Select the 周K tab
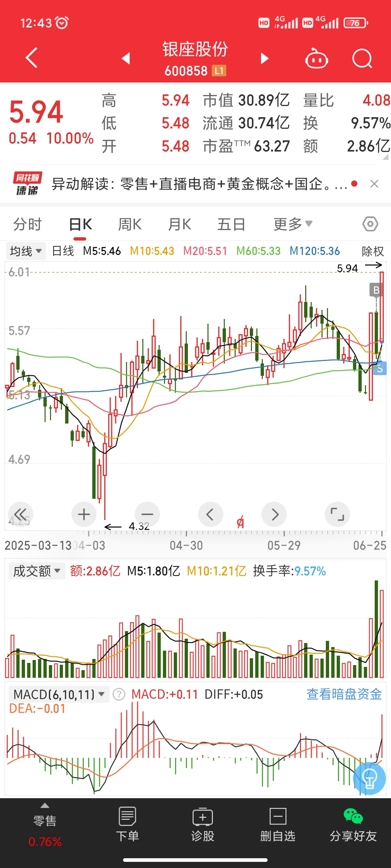 130,224
